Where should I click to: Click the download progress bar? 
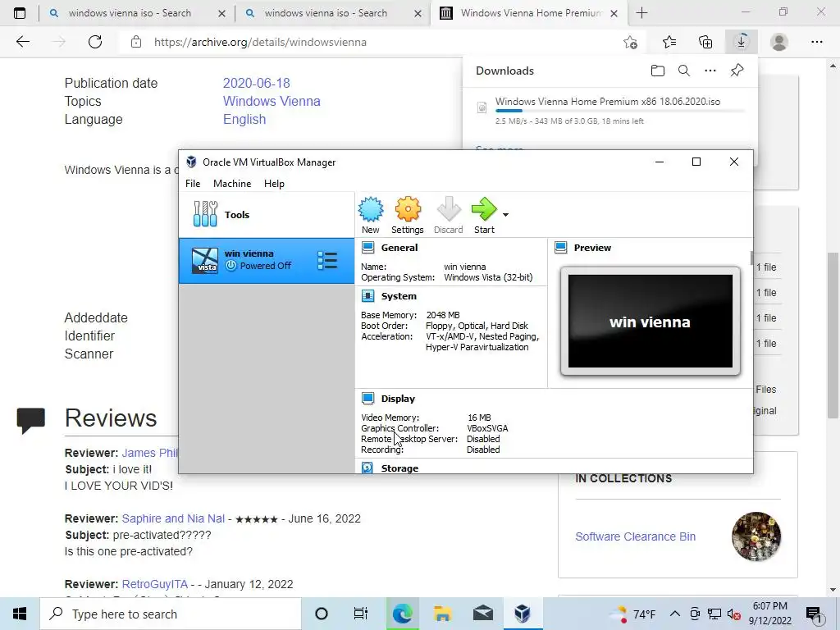pos(619,111)
